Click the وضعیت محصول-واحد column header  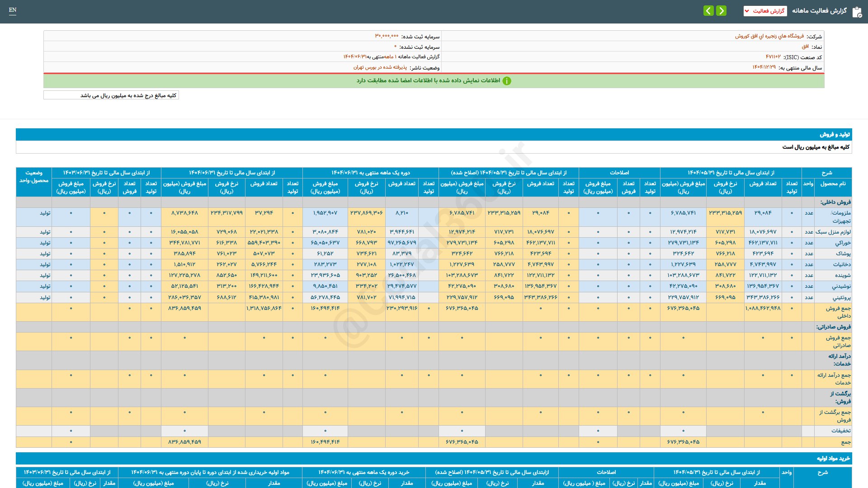tap(34, 177)
